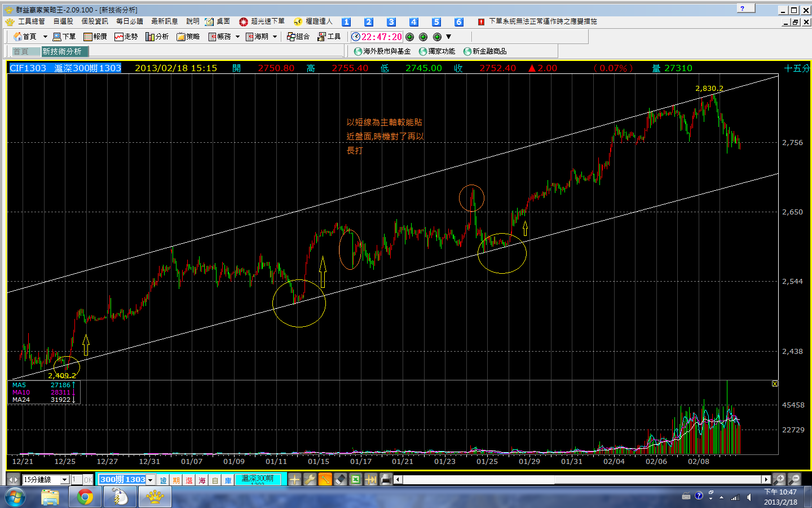Click the chart horizontal scrollbar track
This screenshot has height=508, width=812.
pyautogui.click(x=582, y=480)
